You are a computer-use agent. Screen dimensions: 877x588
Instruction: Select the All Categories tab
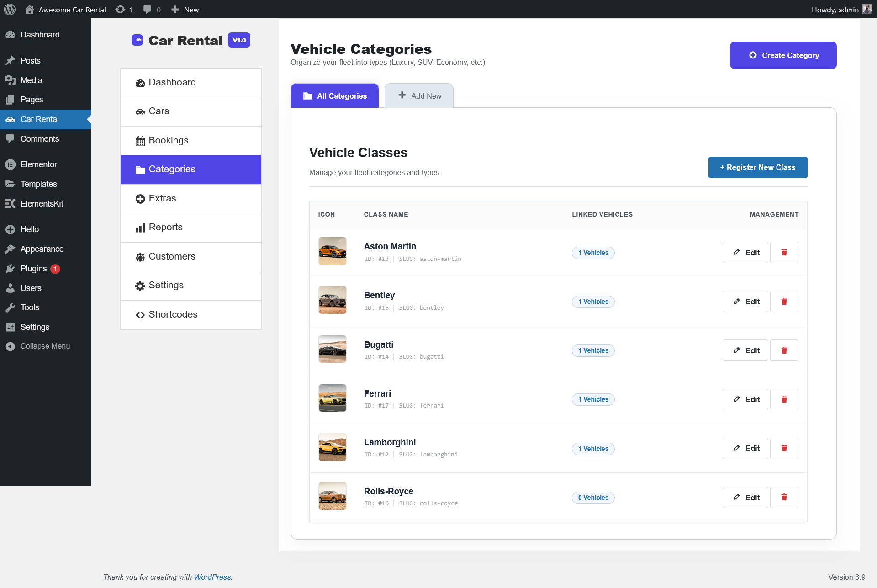334,95
